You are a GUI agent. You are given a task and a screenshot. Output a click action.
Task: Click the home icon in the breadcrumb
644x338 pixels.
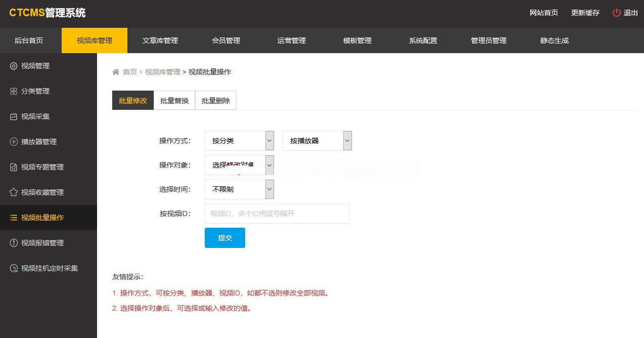[x=116, y=72]
